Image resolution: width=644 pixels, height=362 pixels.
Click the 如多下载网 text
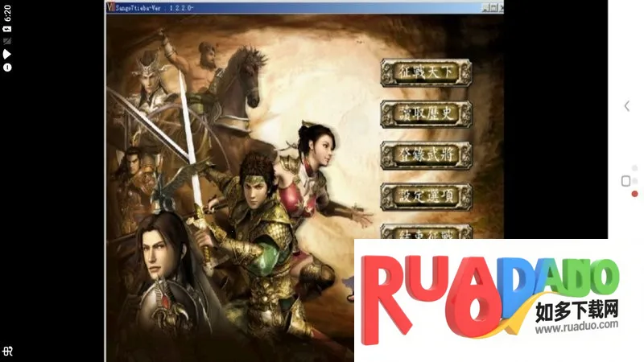(x=576, y=310)
